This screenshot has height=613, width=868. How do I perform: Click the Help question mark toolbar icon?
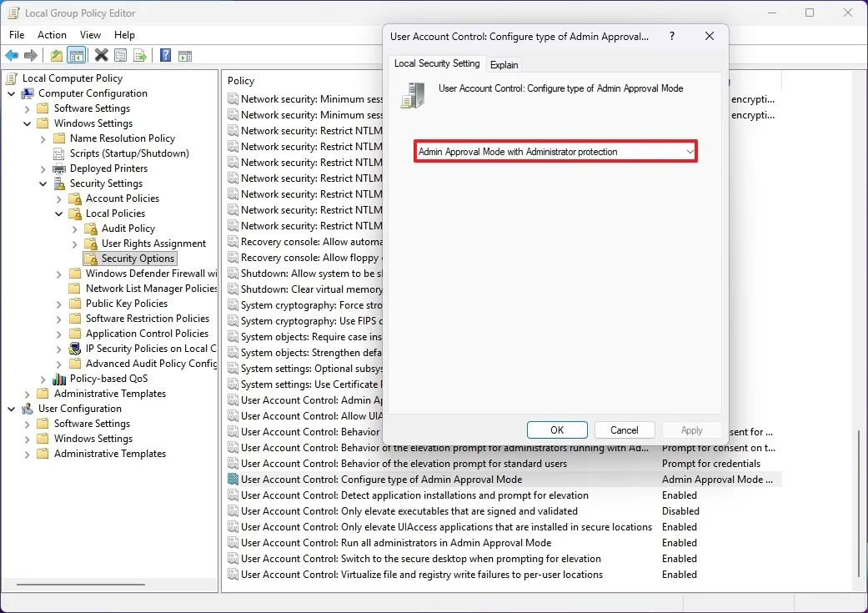163,56
